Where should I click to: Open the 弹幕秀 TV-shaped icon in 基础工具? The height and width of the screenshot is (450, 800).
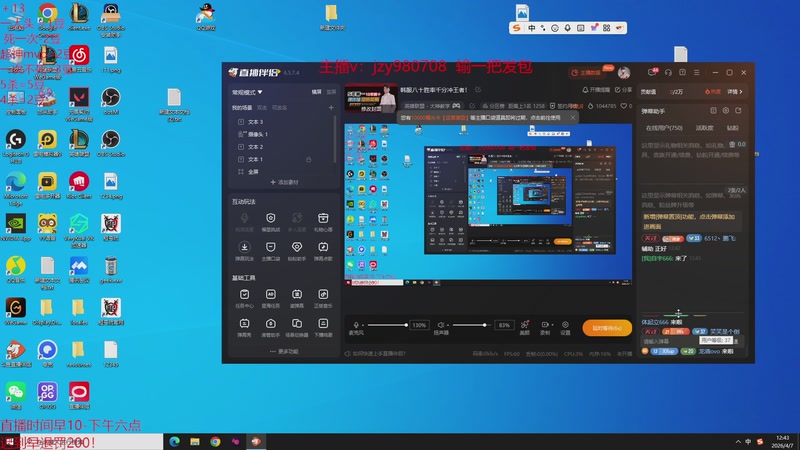click(x=244, y=323)
